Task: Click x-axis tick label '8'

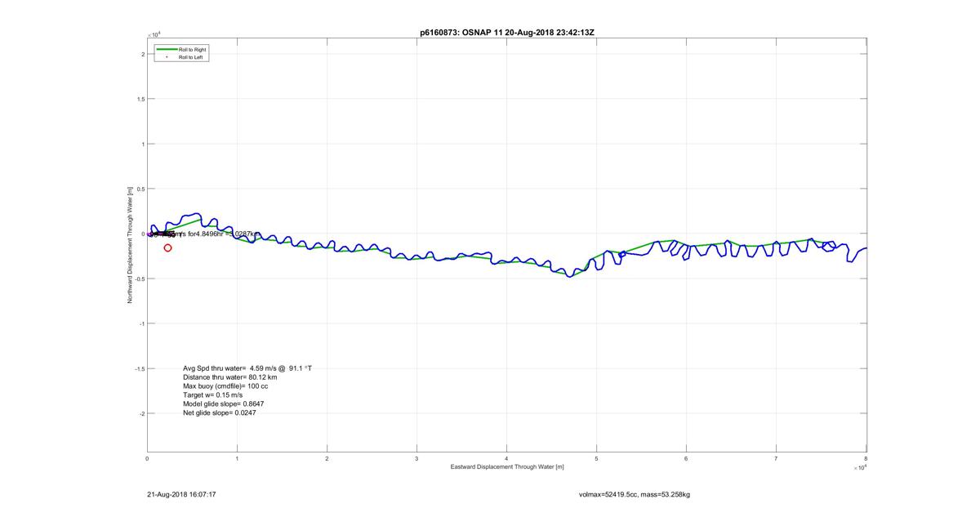Action: (x=866, y=460)
